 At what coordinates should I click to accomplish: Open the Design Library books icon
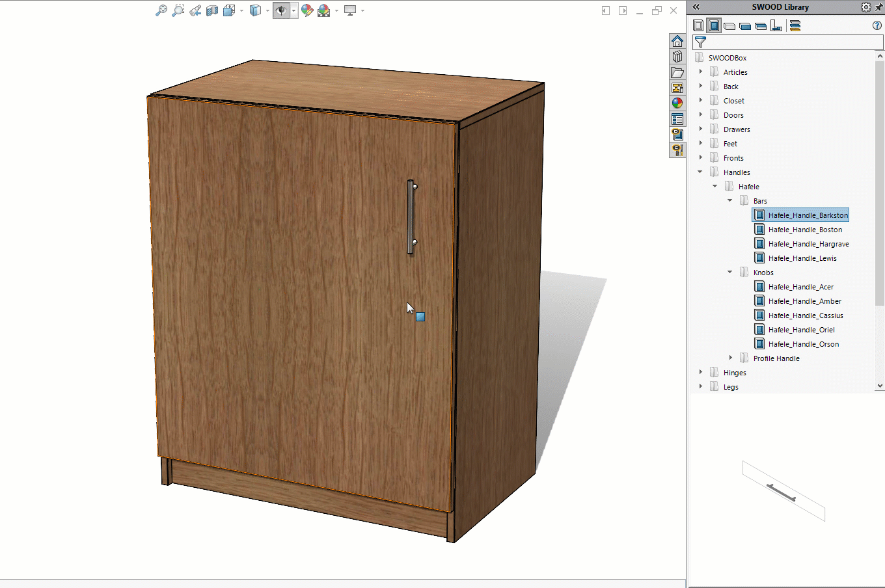point(677,56)
